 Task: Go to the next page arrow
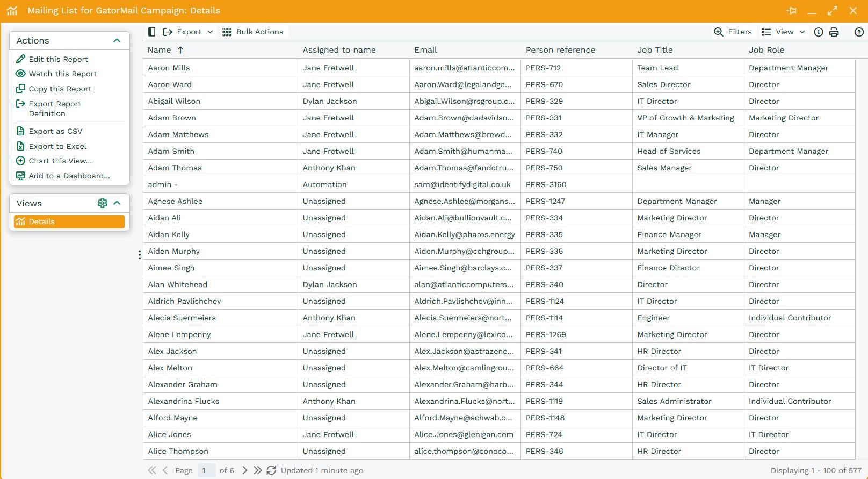point(245,470)
